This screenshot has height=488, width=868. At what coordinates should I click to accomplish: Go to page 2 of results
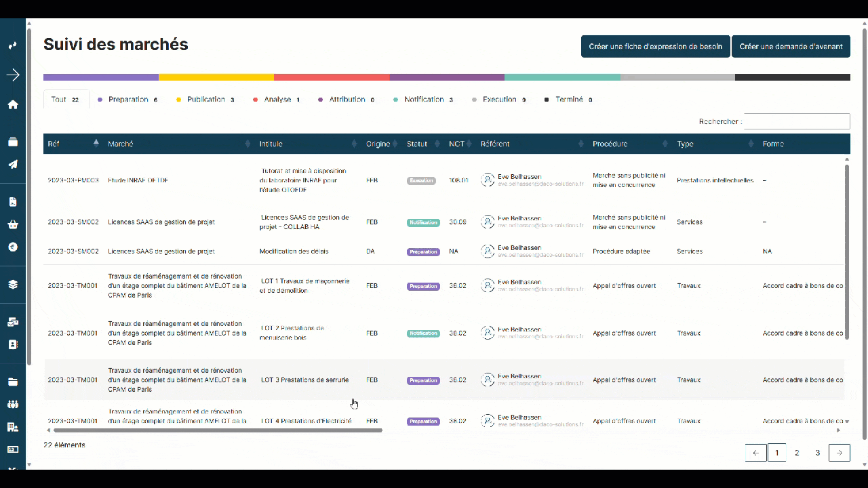[x=797, y=453]
